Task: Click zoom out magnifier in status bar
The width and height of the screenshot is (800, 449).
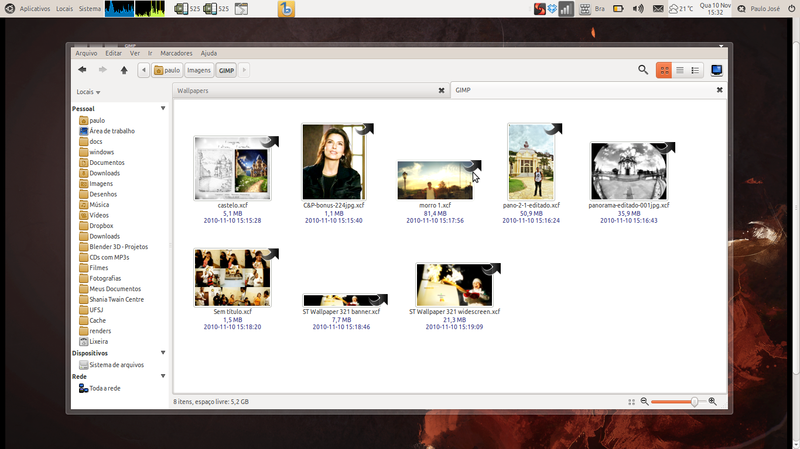Action: (x=645, y=401)
